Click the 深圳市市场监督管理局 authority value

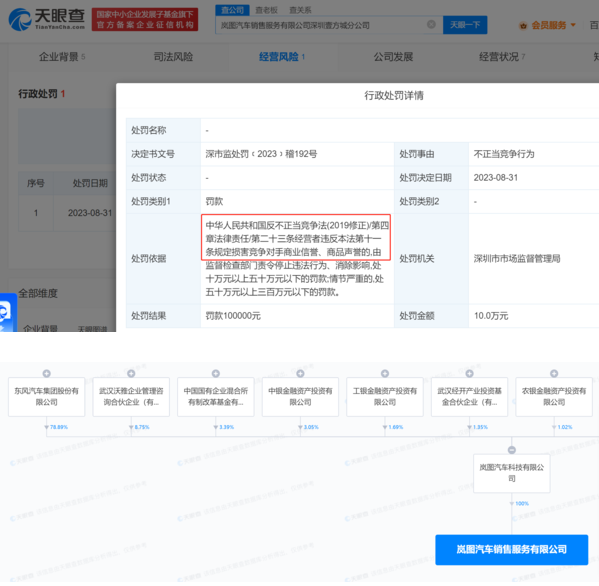pos(517,259)
